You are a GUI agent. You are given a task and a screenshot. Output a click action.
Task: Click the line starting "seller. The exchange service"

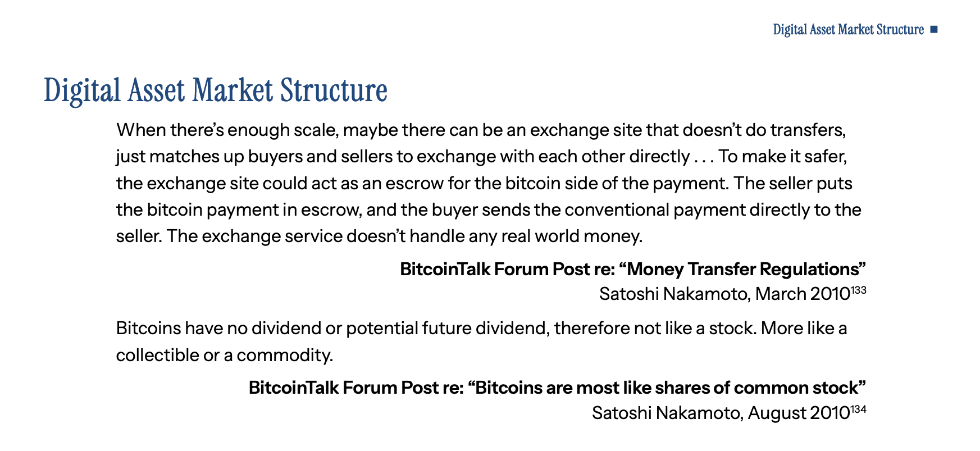coord(379,236)
